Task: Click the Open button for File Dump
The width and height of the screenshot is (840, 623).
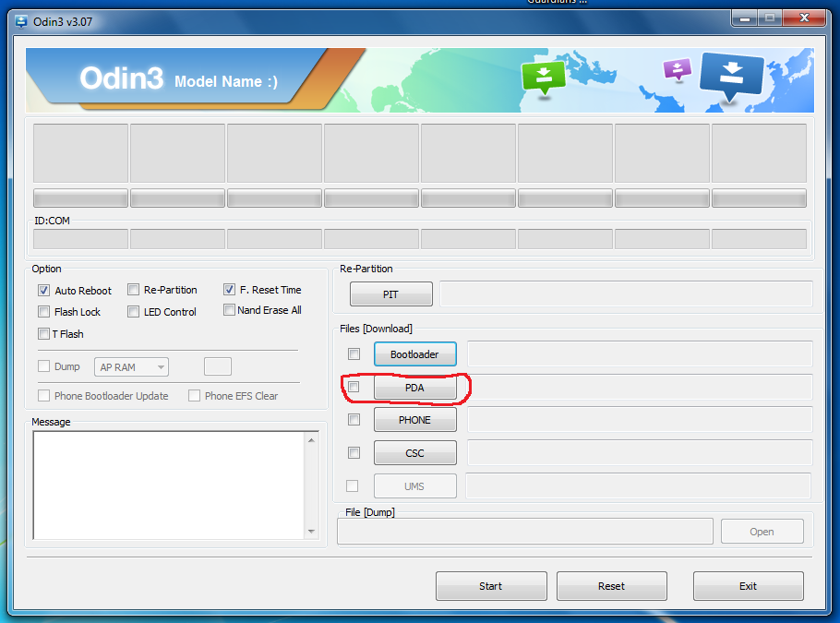Action: pos(762,532)
